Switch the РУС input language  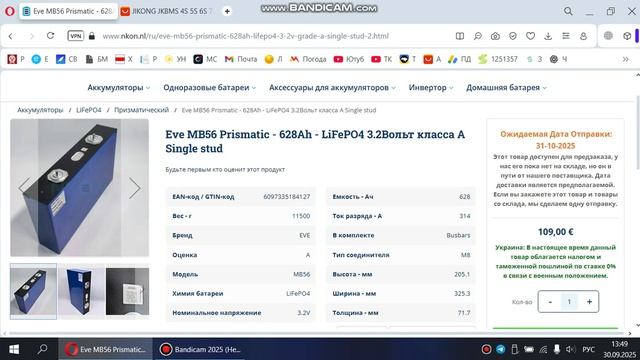[588, 349]
